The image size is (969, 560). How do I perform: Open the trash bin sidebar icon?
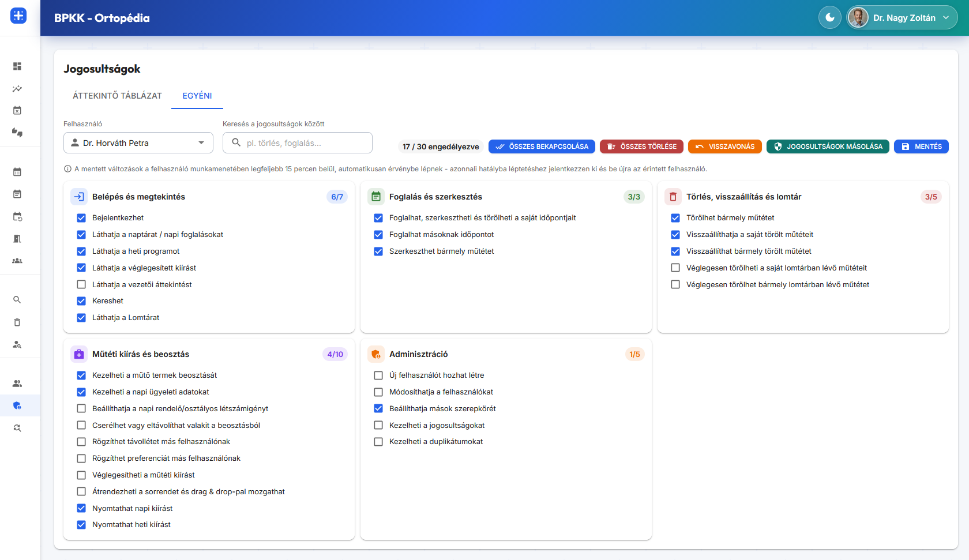pos(17,322)
